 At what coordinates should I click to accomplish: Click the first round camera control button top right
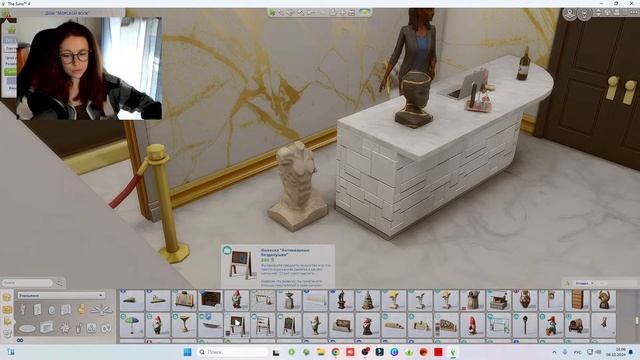(569, 14)
